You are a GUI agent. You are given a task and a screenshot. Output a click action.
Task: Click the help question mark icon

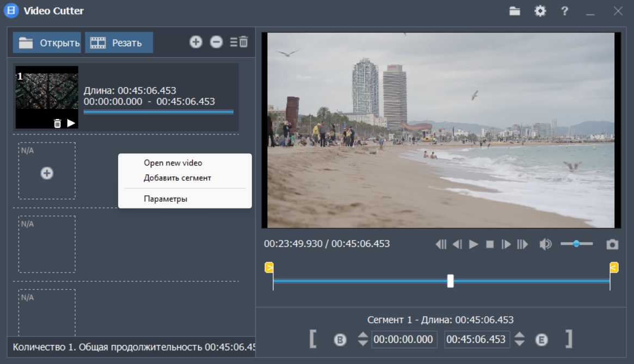coord(565,11)
